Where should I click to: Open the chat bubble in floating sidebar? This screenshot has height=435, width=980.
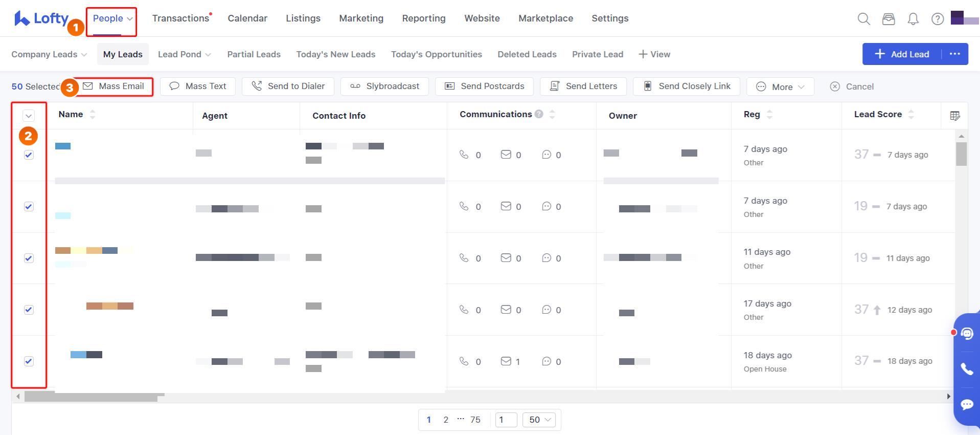point(967,404)
